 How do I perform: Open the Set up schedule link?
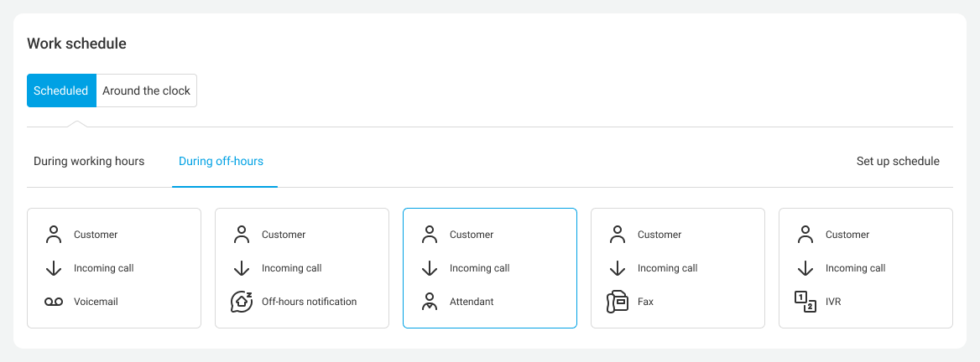898,161
